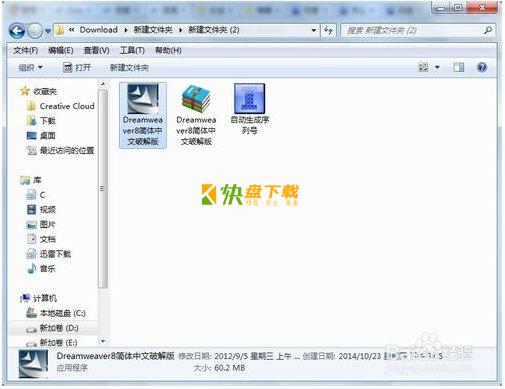Click the navigation pane scrollbar thumb
Image resolution: width=505 pixels, height=389 pixels.
click(103, 189)
